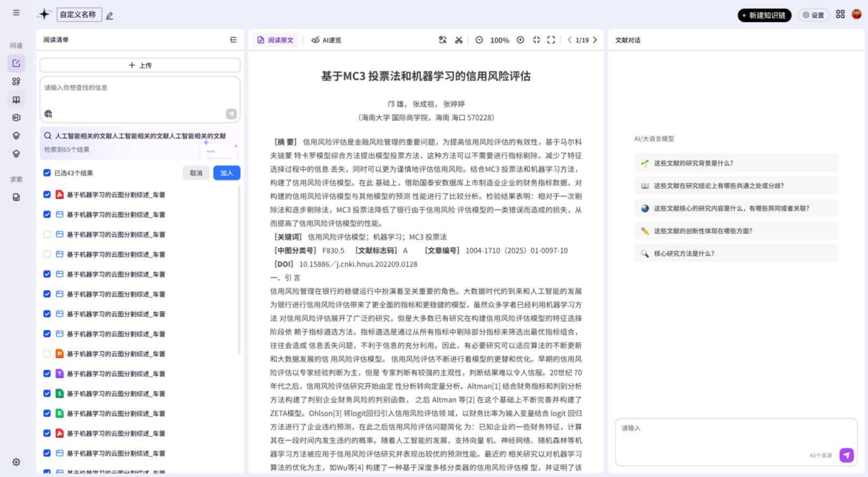Click the 人工智能相关的文献 search query row

pyautogui.click(x=140, y=136)
